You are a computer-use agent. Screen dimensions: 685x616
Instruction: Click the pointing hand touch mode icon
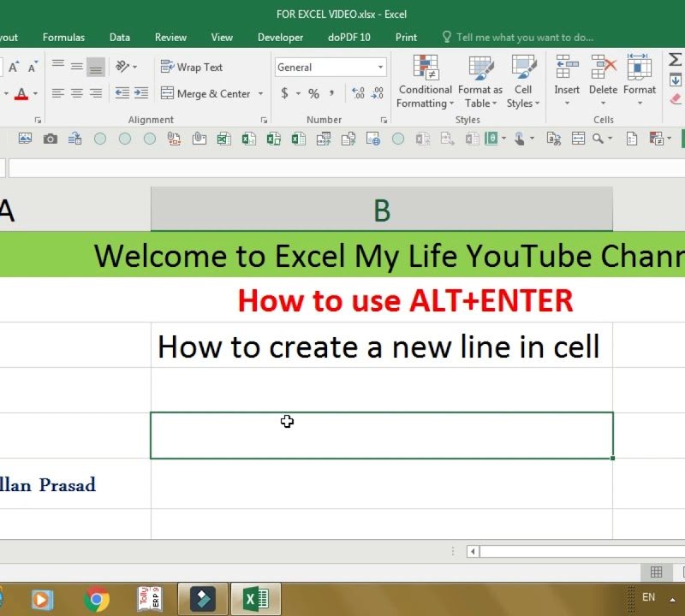[x=519, y=139]
